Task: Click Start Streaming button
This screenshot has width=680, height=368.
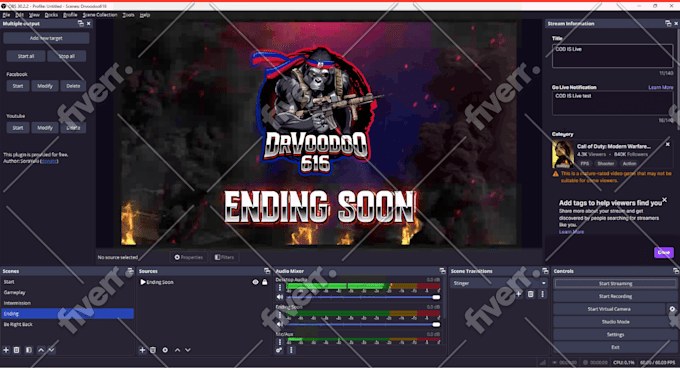Action: (615, 283)
